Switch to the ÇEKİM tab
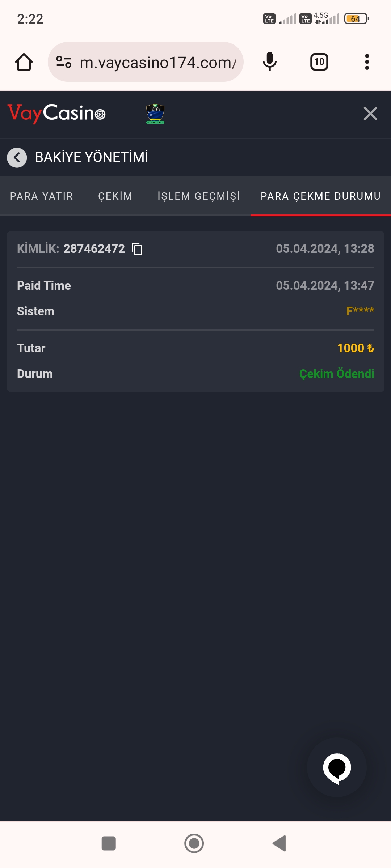Screen dimensions: 391x868 click(x=115, y=196)
